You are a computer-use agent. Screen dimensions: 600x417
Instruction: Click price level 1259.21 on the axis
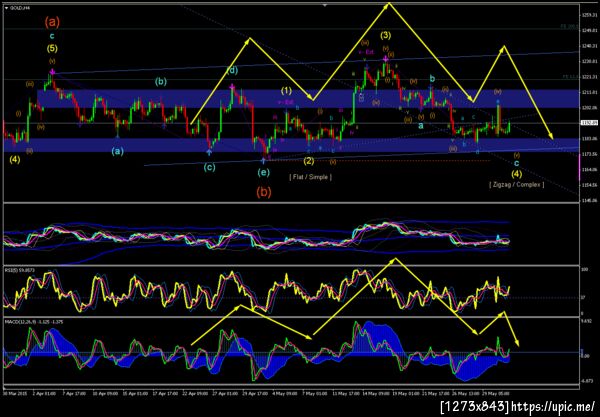coord(589,15)
